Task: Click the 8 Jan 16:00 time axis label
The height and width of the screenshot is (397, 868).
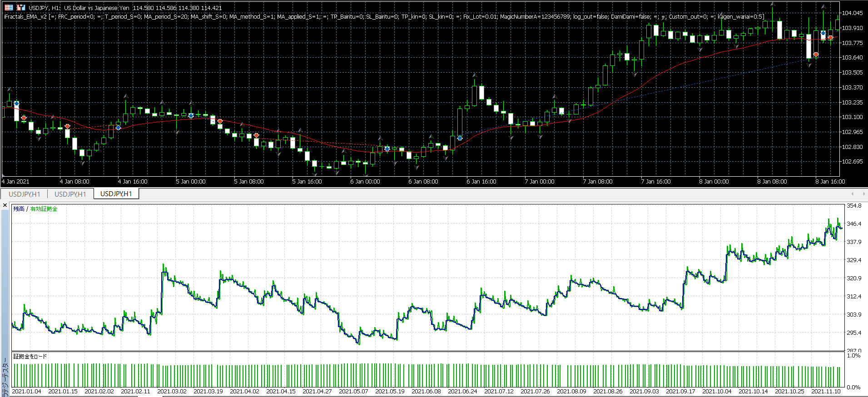Action: pos(830,182)
